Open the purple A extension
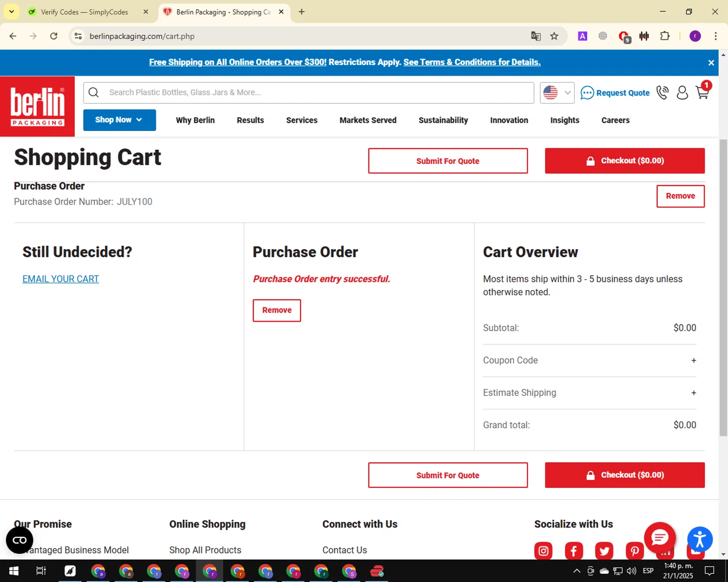728x582 pixels. click(x=582, y=36)
